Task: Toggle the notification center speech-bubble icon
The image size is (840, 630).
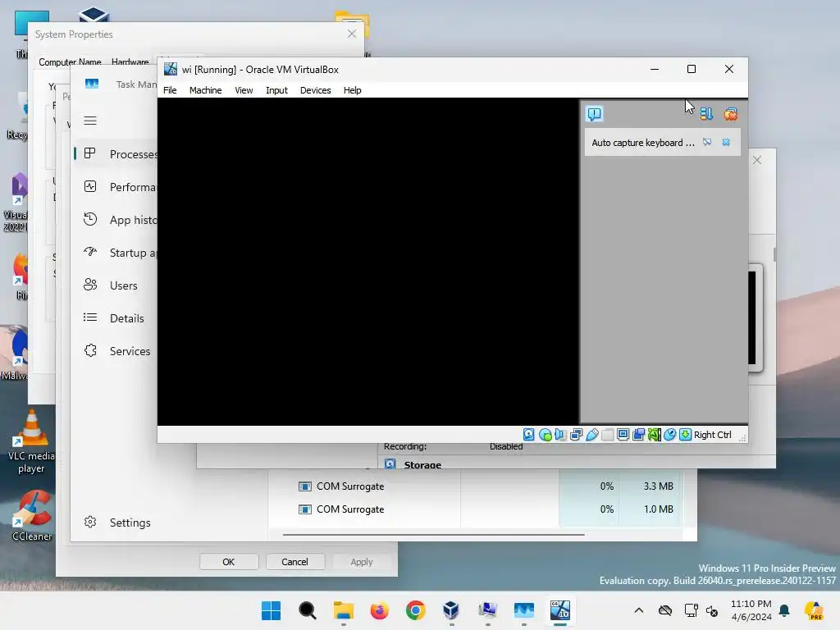Action: click(594, 113)
